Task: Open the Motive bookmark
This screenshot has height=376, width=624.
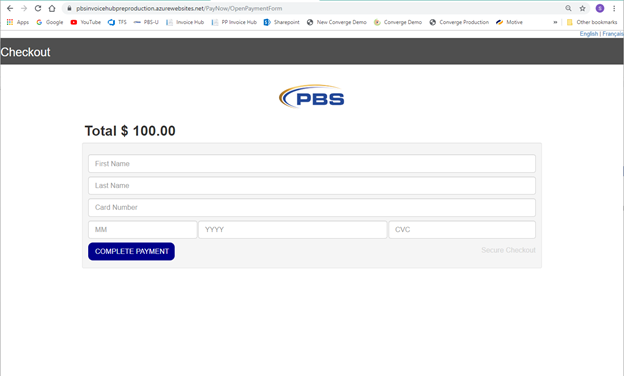Action: (x=509, y=22)
